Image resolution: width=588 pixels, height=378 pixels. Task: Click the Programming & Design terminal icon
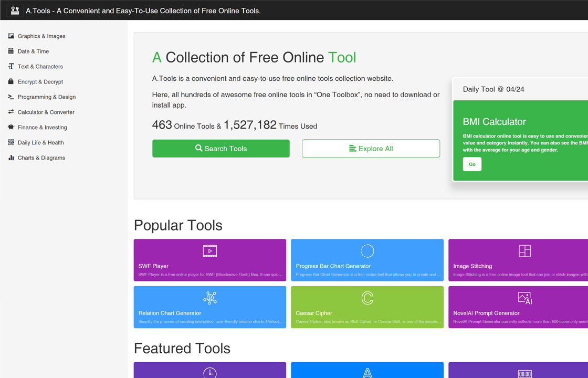click(11, 97)
